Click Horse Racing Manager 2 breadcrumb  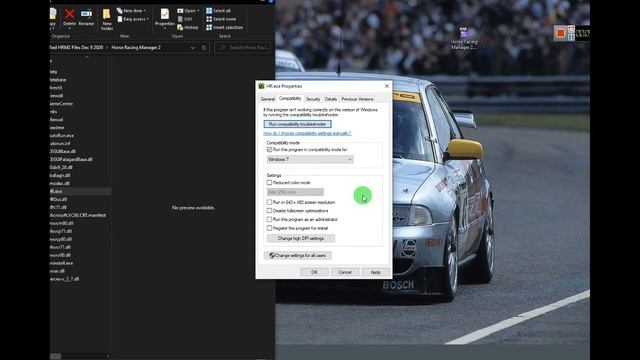pyautogui.click(x=136, y=48)
